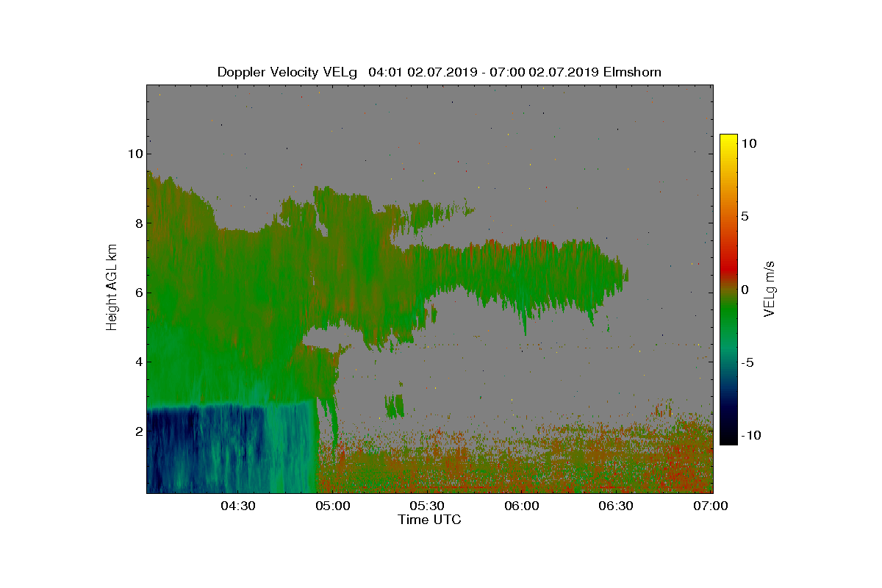Click the colorbar tick label 5
This screenshot has height=588, width=882.
click(744, 217)
